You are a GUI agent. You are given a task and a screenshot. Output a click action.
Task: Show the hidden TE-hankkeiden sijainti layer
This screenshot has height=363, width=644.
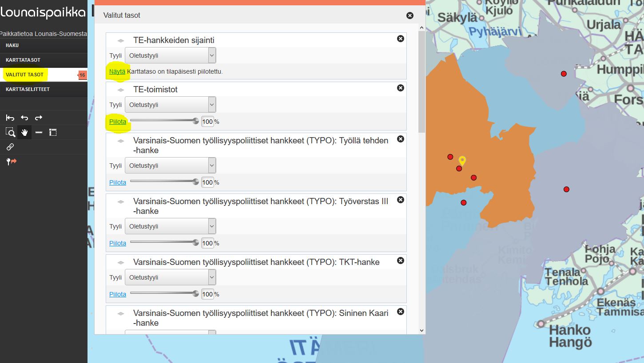pos(117,71)
